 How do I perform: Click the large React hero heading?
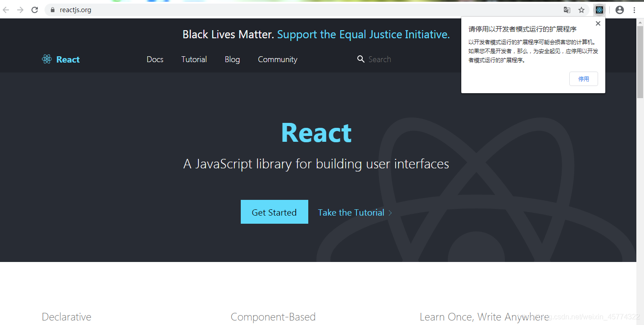[x=316, y=133]
